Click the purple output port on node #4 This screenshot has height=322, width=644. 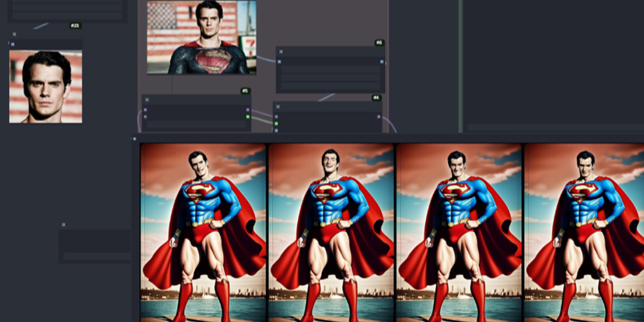tap(379, 117)
